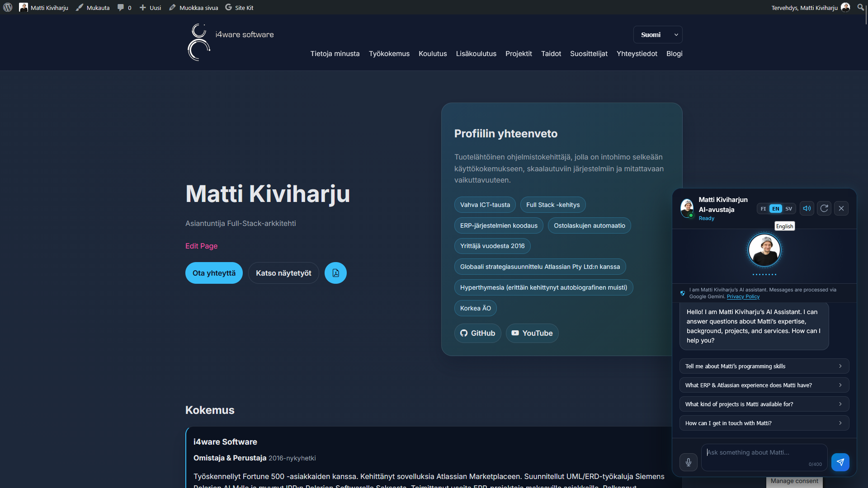Click the user avatar in the admin bar
The image size is (868, 488).
845,7
